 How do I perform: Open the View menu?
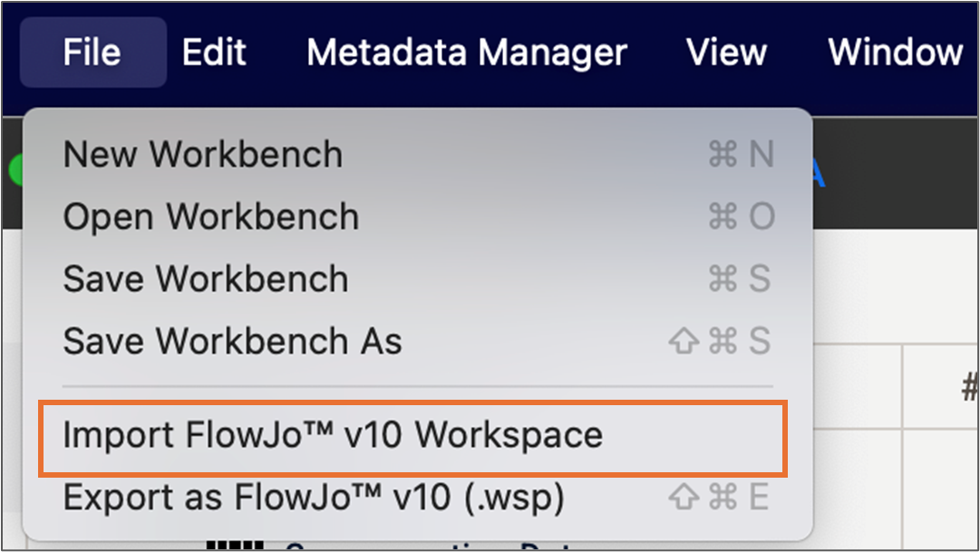(726, 53)
